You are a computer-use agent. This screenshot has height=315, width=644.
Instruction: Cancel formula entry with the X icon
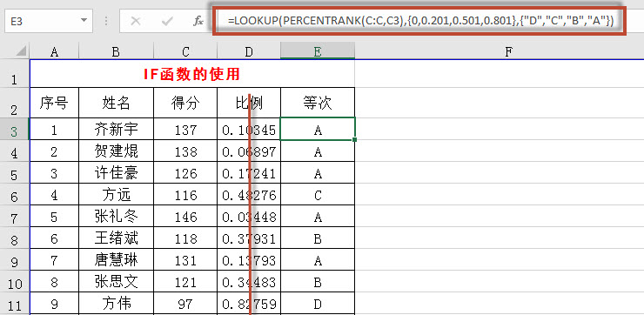pos(136,21)
